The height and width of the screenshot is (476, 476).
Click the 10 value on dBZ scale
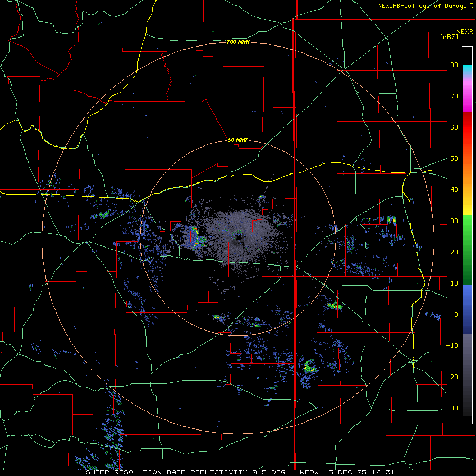pyautogui.click(x=454, y=283)
